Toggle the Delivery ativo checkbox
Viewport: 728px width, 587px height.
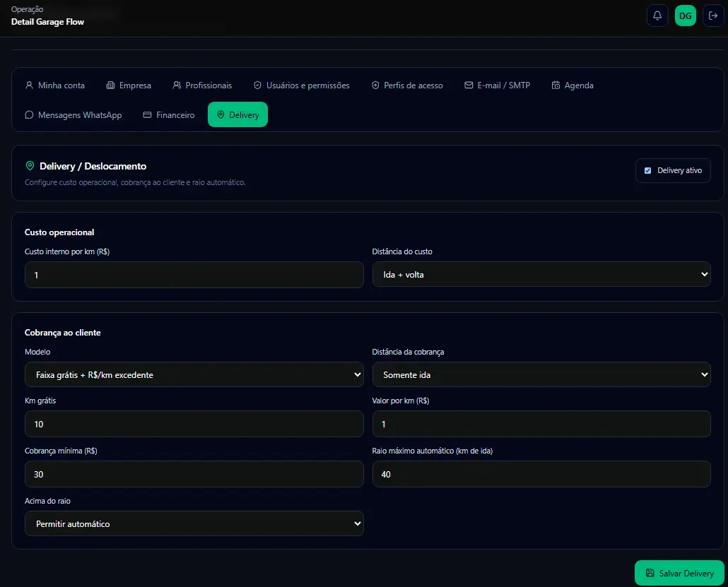pyautogui.click(x=647, y=171)
